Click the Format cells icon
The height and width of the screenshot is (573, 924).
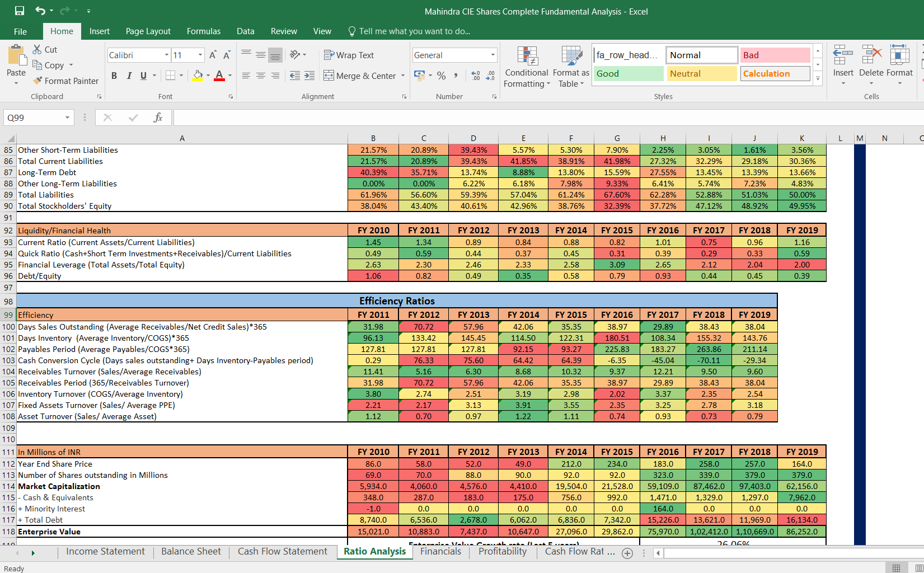point(899,55)
